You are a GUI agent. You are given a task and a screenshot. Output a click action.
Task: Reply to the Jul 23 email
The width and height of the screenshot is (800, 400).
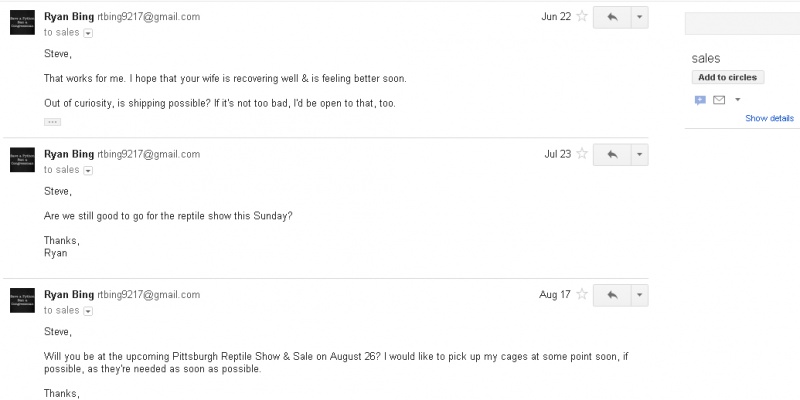(612, 155)
